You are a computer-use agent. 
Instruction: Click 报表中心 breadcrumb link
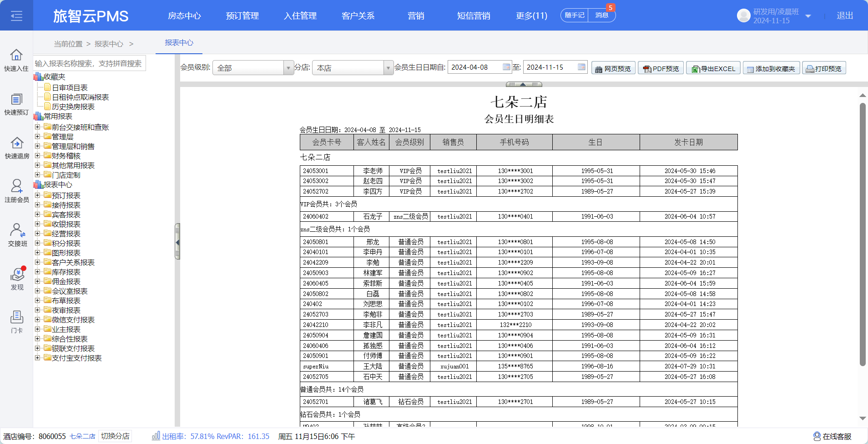click(x=109, y=44)
